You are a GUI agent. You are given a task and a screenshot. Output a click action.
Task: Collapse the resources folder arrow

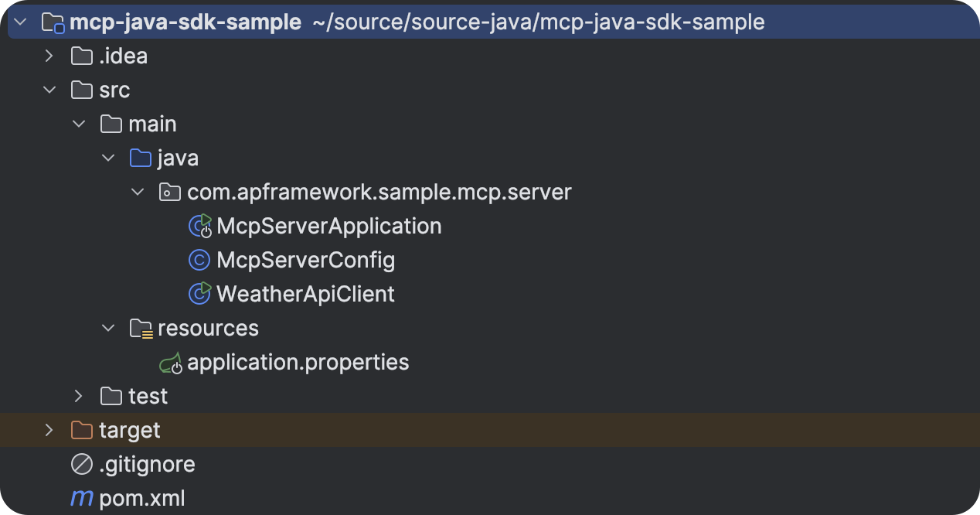(108, 329)
